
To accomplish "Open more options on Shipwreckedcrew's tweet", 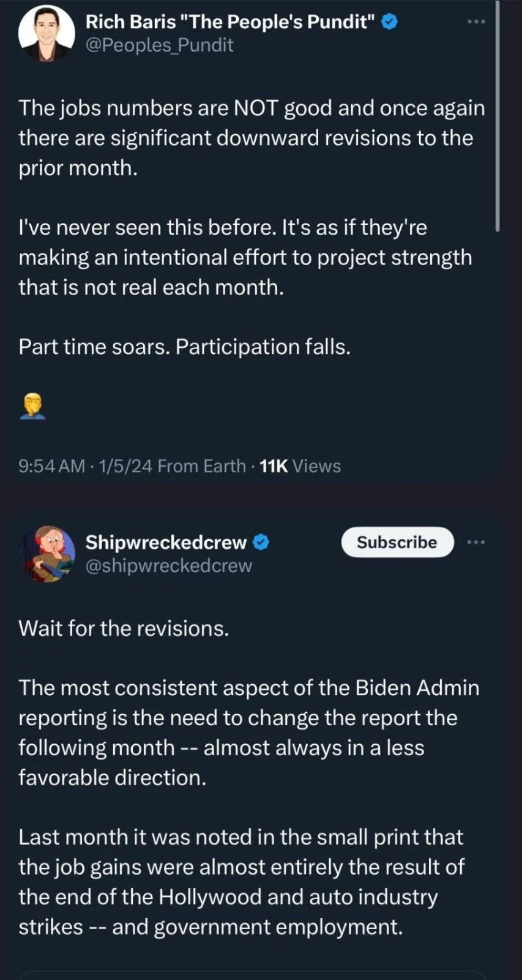I will point(475,542).
